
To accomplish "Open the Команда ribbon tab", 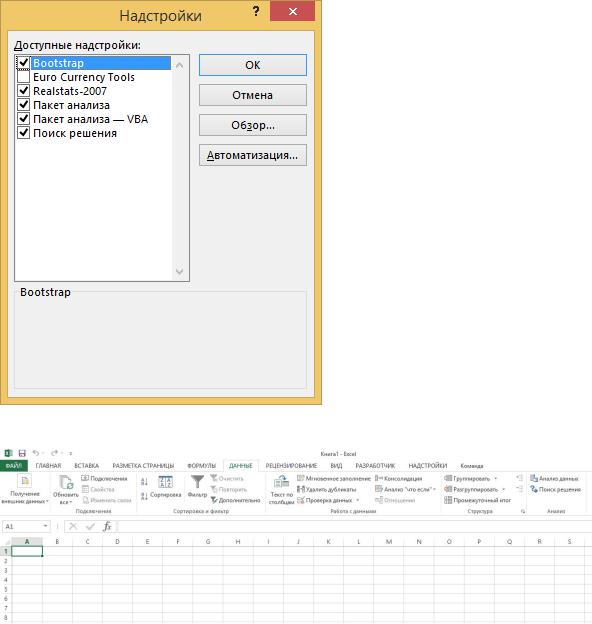I will 471,465.
